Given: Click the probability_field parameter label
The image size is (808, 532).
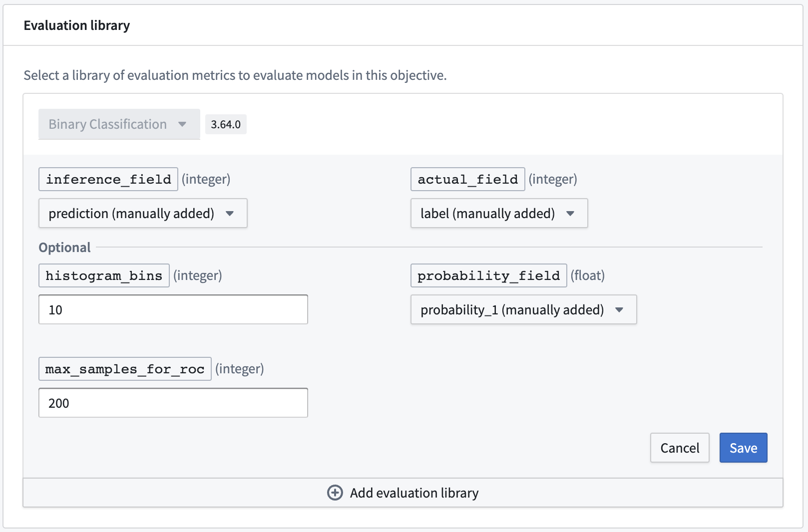Looking at the screenshot, I should click(489, 275).
